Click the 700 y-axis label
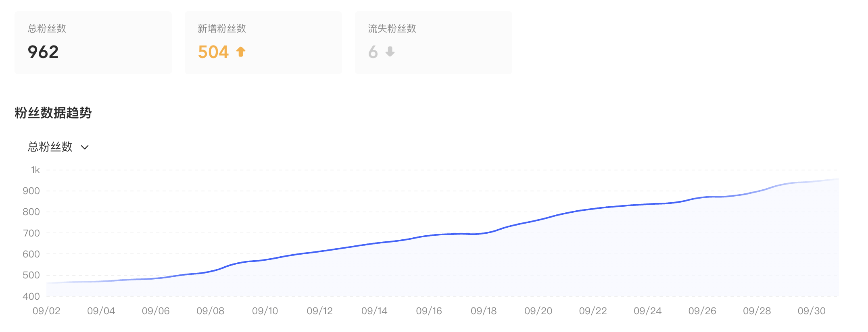The image size is (868, 332). [31, 233]
